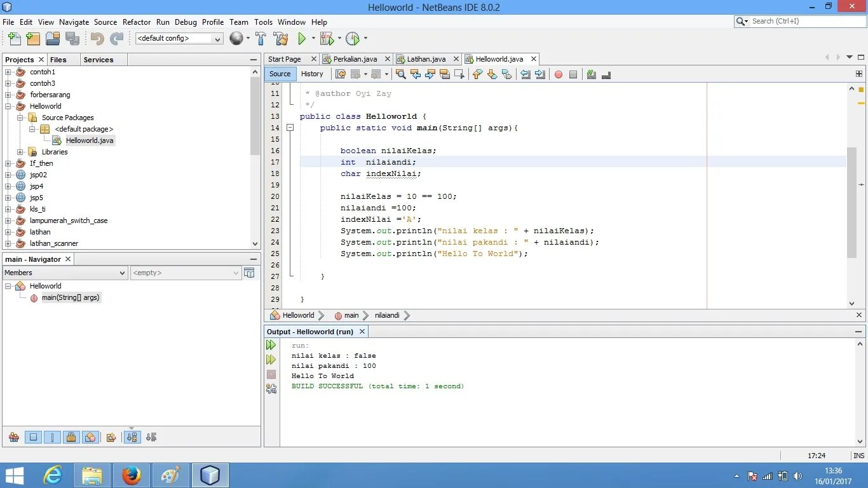Image resolution: width=868 pixels, height=488 pixels.
Task: Select main(String[] args) in Navigator
Action: (x=71, y=297)
